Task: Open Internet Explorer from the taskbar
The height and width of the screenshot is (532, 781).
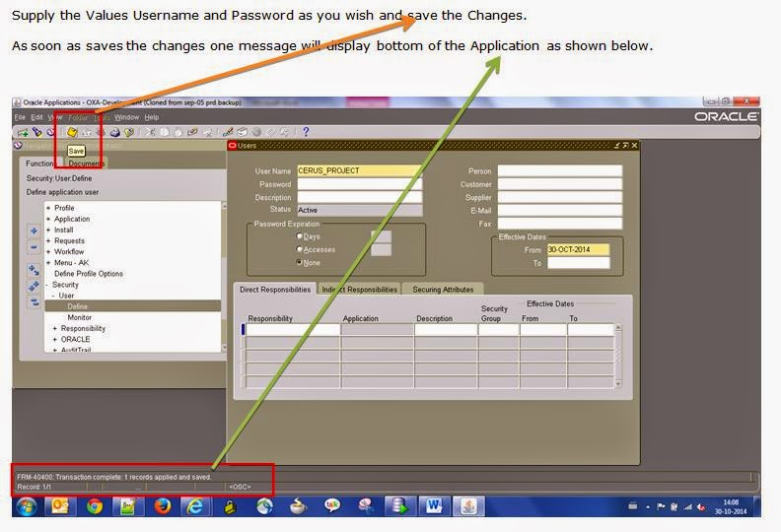Action: point(195,506)
